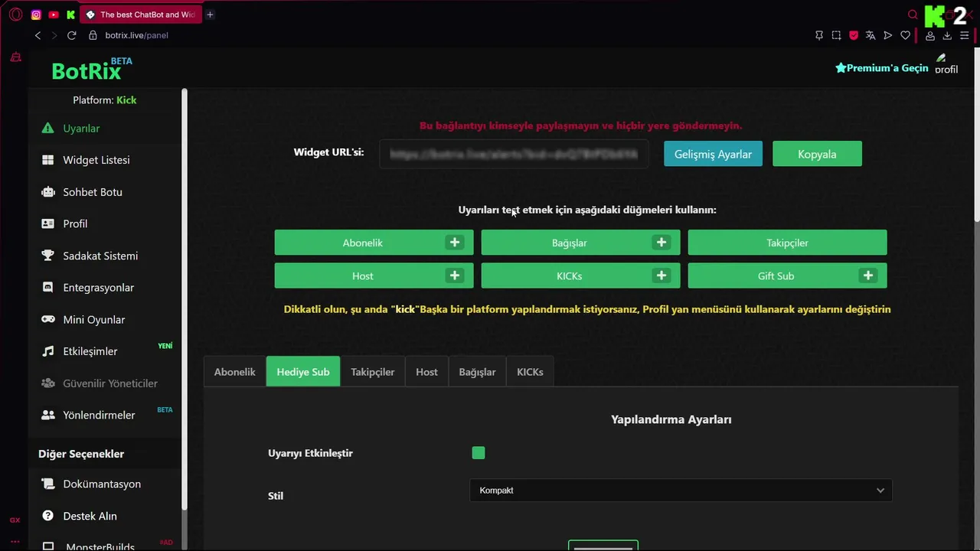Open Yönlendirmeler in the sidebar

coord(89,415)
